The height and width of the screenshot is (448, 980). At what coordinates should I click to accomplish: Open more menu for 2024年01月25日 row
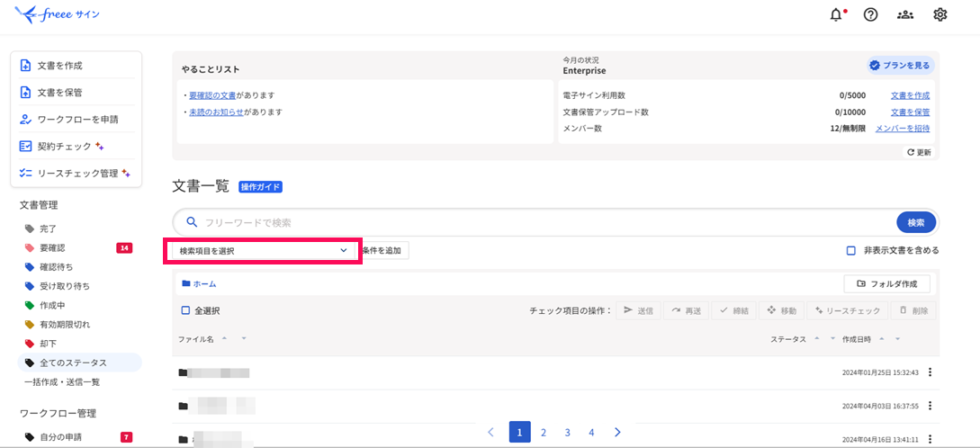click(x=930, y=372)
